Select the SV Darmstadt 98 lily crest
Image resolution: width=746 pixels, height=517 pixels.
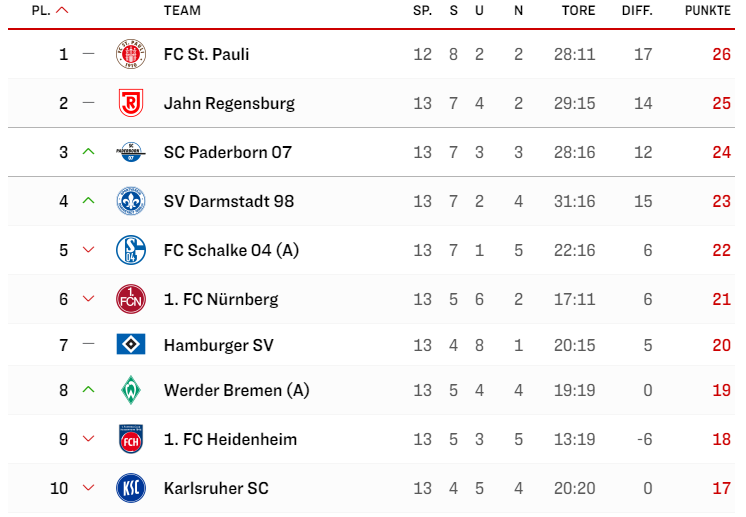pyautogui.click(x=131, y=201)
